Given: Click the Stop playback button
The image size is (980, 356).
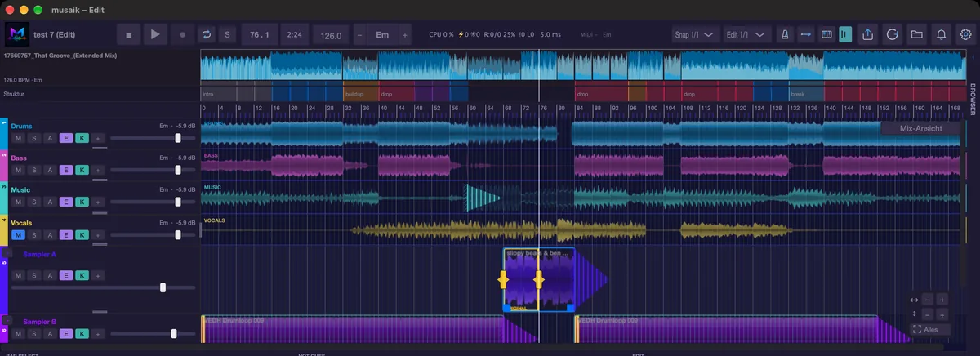Looking at the screenshot, I should pyautogui.click(x=128, y=35).
